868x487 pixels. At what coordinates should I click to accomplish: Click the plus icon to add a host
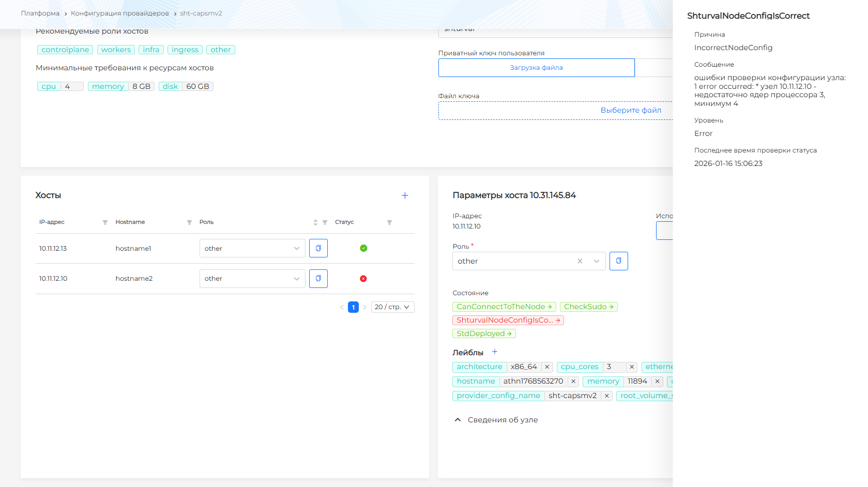[405, 195]
